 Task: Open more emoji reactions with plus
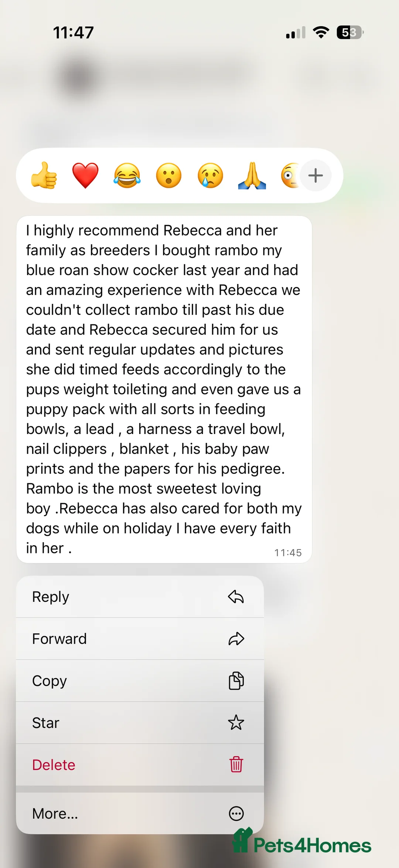tap(316, 176)
